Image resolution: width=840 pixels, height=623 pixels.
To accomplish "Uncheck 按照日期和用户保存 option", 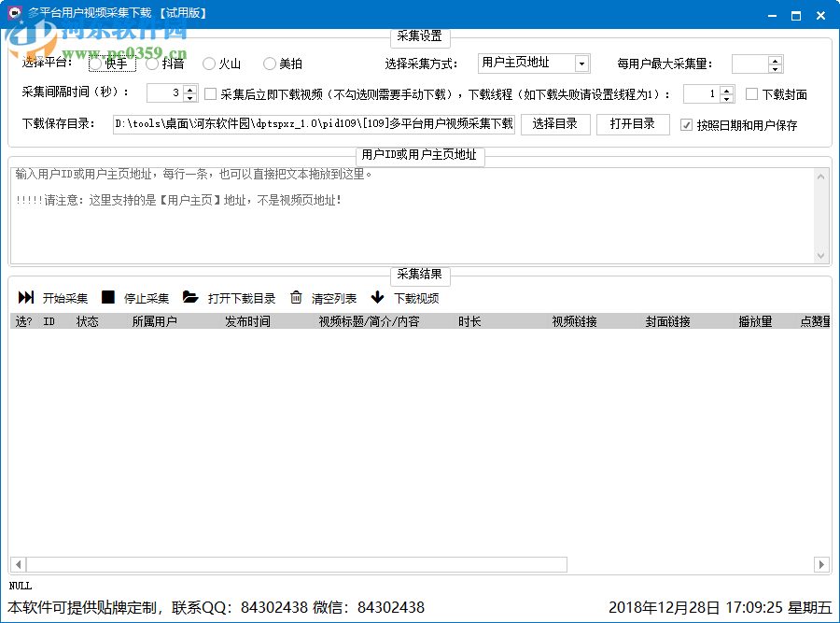I will click(x=687, y=124).
